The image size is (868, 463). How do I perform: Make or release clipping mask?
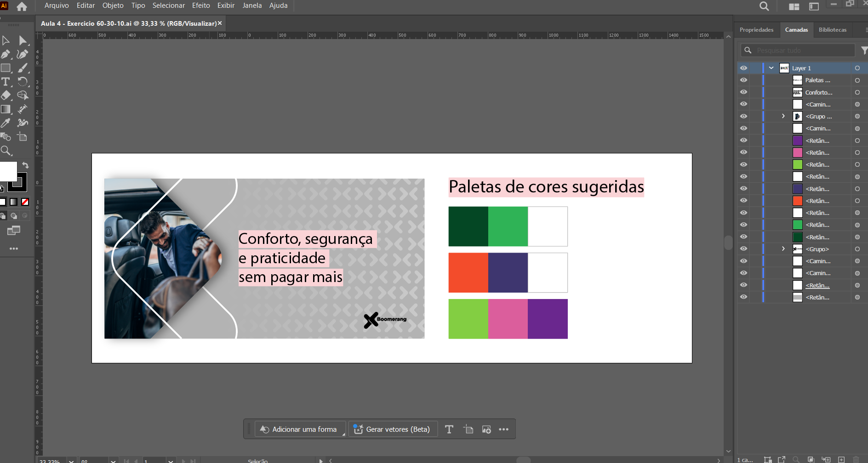811,459
